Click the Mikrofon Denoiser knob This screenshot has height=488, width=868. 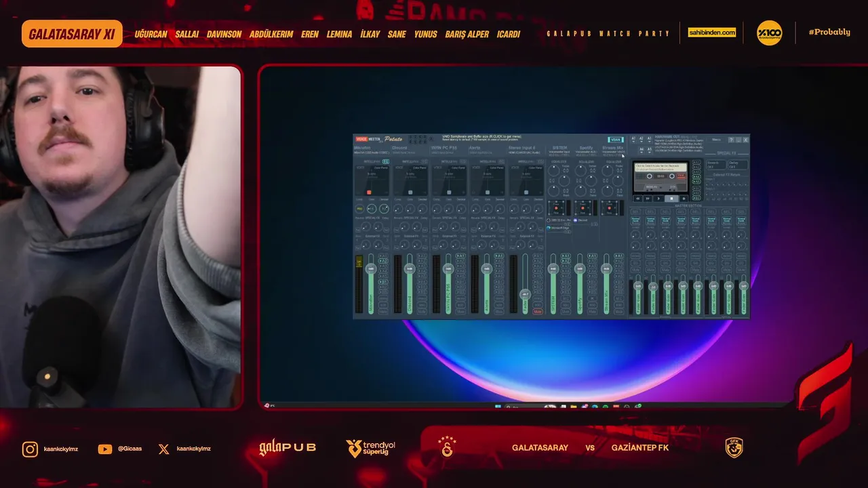click(x=384, y=209)
